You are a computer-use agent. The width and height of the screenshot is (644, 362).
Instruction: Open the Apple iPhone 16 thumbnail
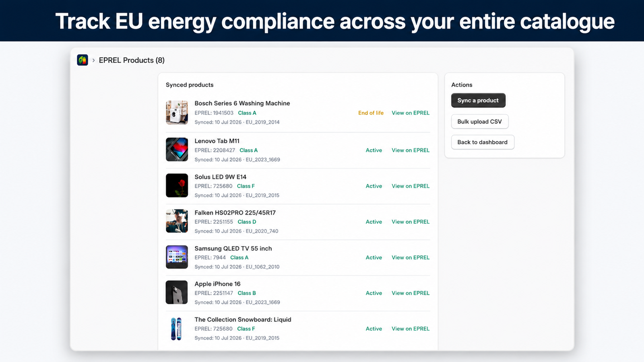coord(177,292)
